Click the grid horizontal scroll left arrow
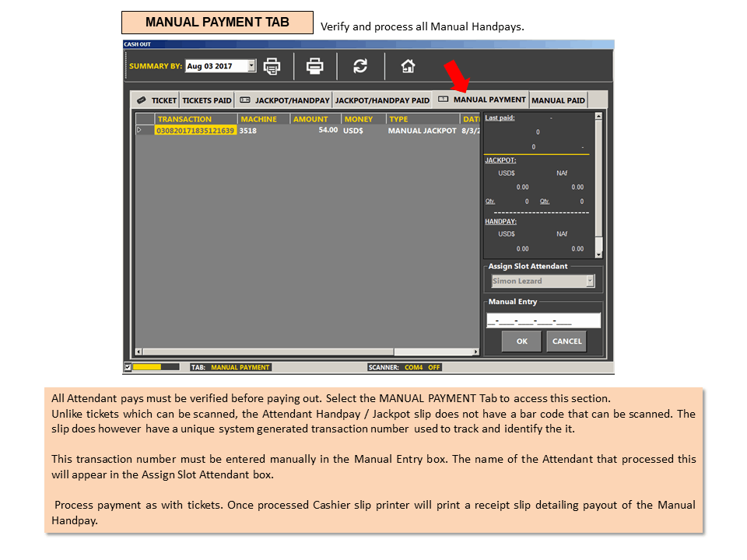The width and height of the screenshot is (747, 560). click(139, 352)
